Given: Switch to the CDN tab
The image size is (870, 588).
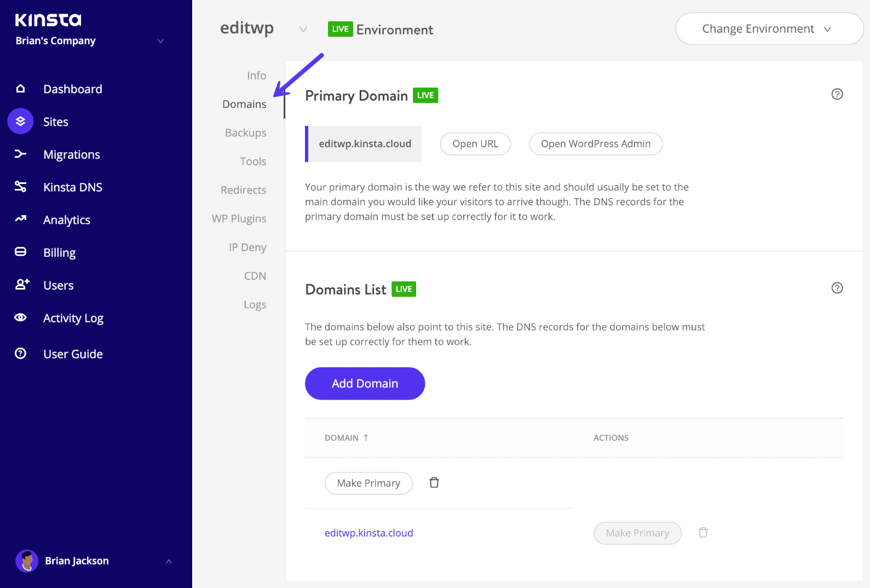Looking at the screenshot, I should click(255, 276).
